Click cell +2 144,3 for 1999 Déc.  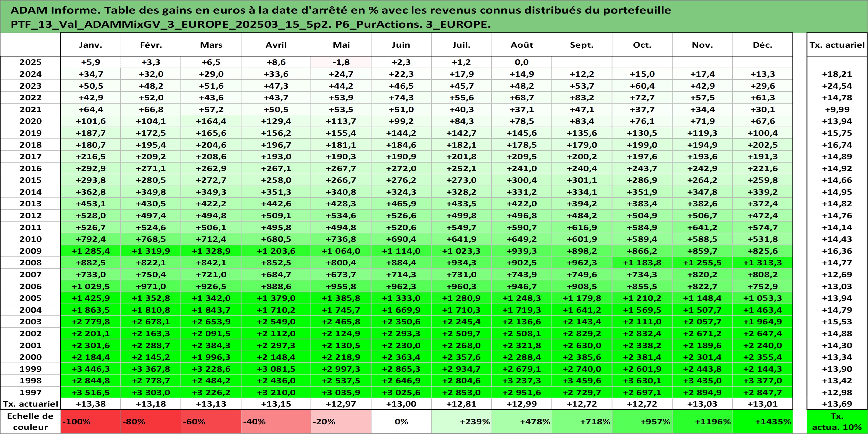point(763,369)
